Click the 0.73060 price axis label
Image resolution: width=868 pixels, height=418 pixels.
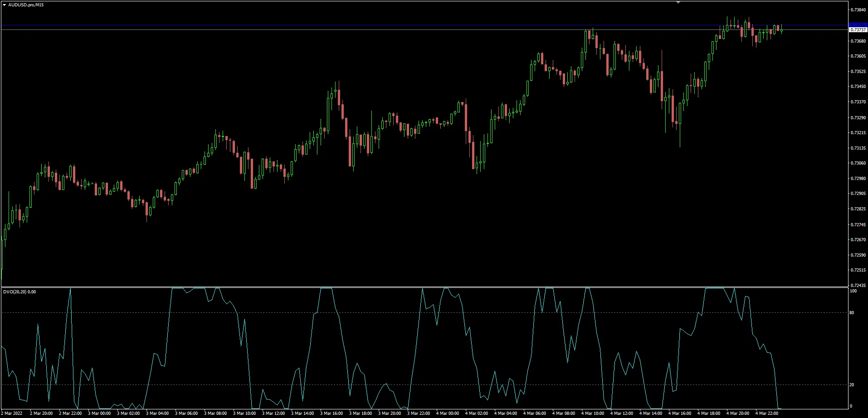(858, 163)
